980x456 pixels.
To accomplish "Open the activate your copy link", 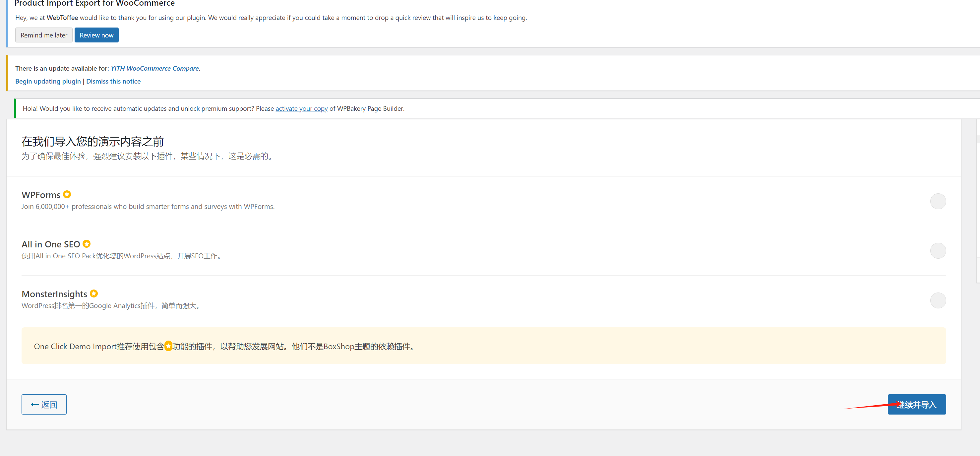I will click(301, 108).
